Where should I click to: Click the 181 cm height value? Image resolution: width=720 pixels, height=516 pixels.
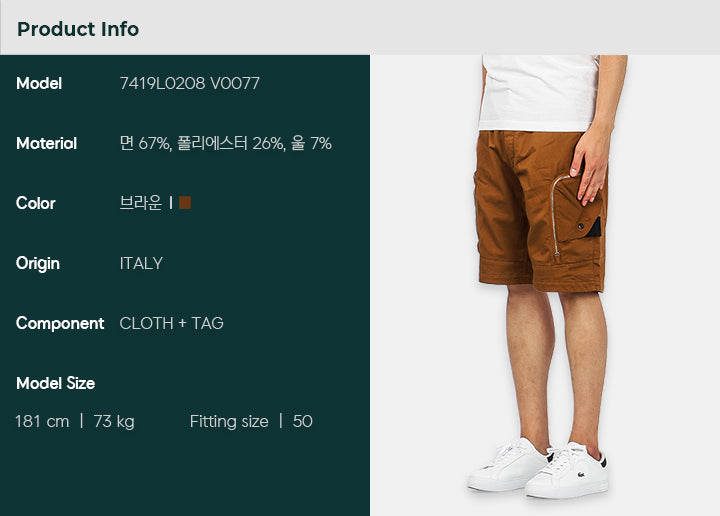pos(42,421)
